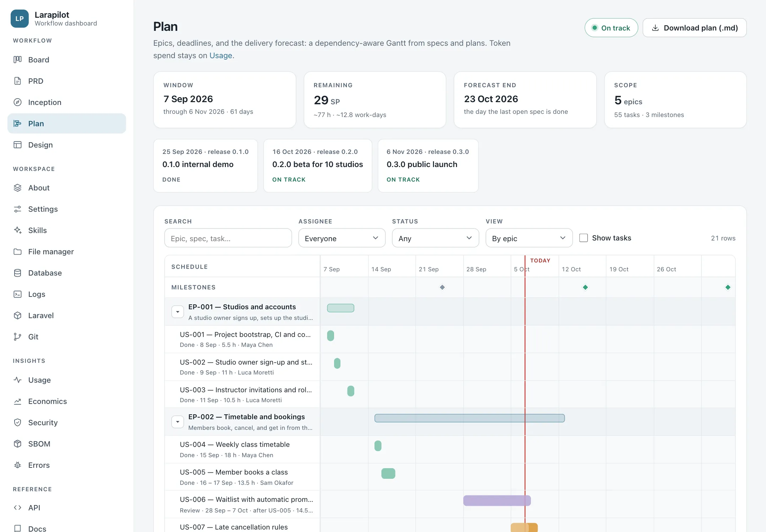Screen dimensions: 766x532
Task: Click the EP-002 blue Gantt bar
Action: click(x=470, y=418)
